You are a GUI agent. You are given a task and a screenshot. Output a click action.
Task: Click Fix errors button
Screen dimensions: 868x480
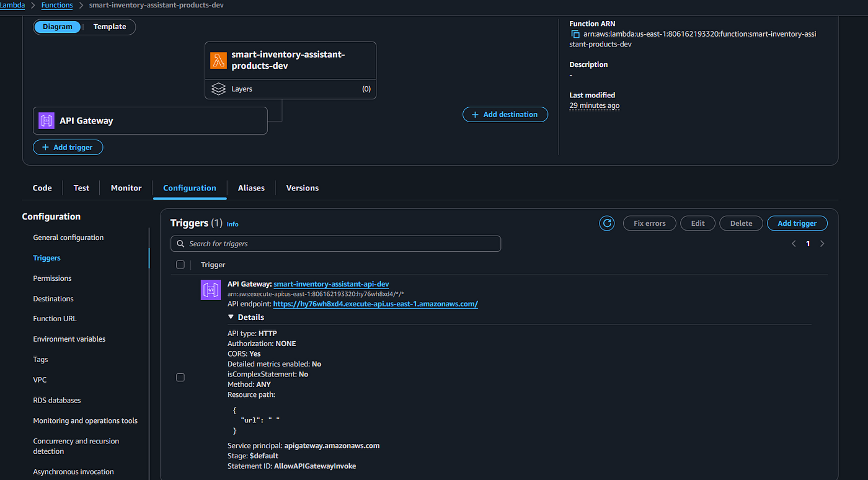tap(650, 223)
